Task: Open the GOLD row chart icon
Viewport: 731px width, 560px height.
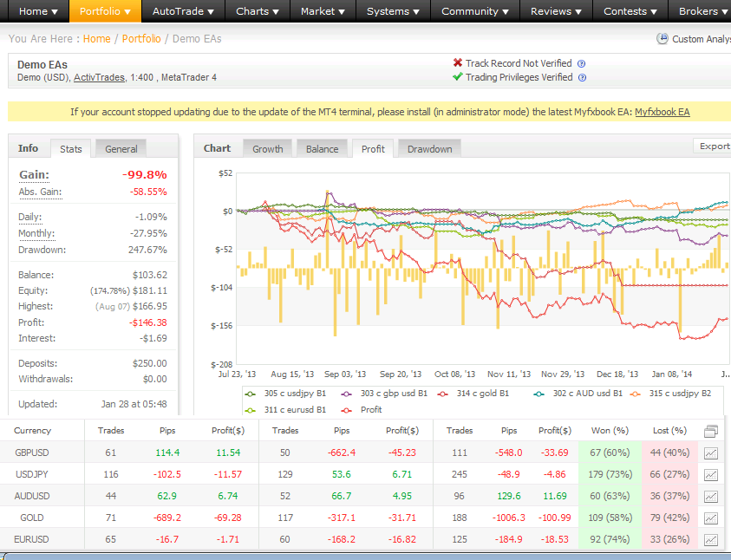Action: [711, 518]
